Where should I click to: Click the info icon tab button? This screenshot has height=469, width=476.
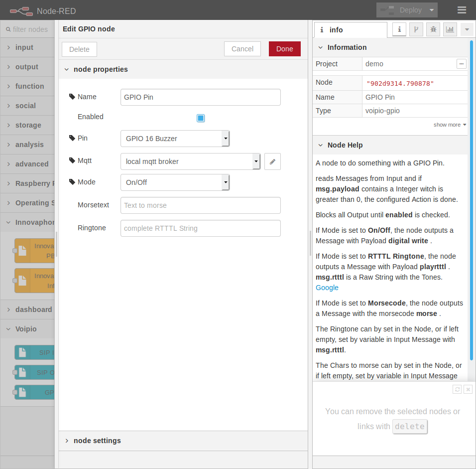coord(399,29)
